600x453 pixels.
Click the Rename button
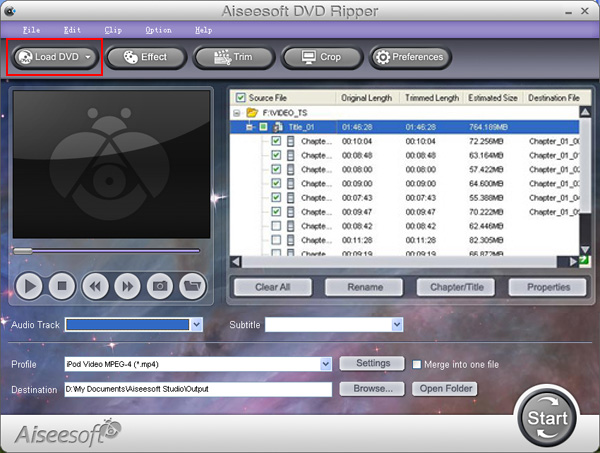[x=365, y=287]
